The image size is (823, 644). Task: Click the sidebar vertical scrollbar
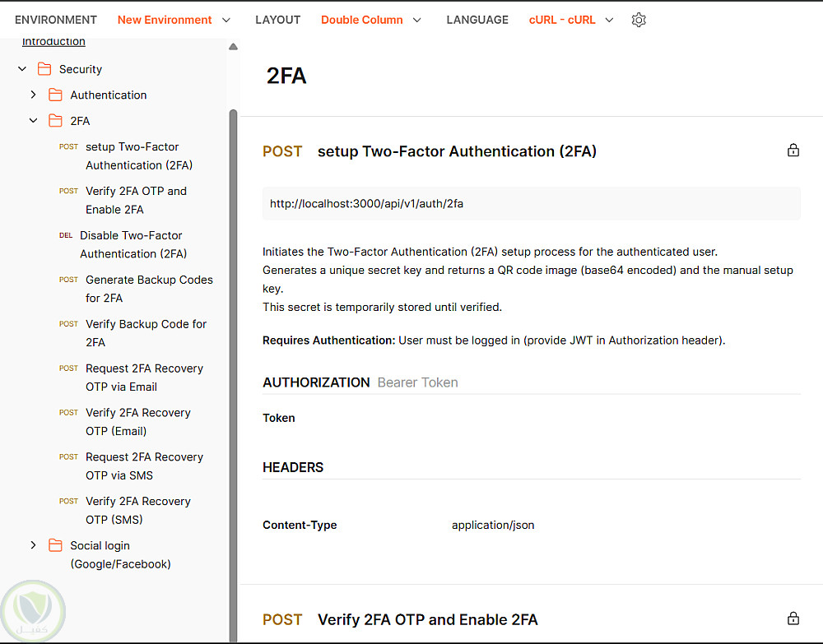click(x=233, y=329)
